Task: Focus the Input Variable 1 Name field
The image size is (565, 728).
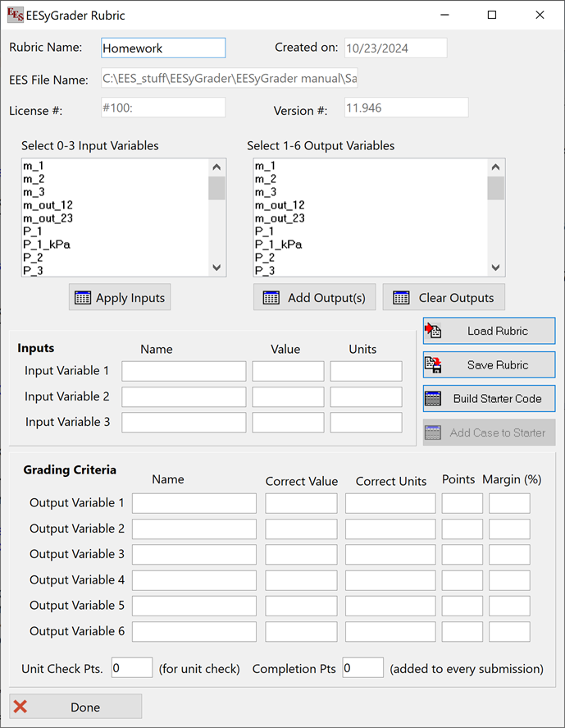Action: [x=184, y=371]
